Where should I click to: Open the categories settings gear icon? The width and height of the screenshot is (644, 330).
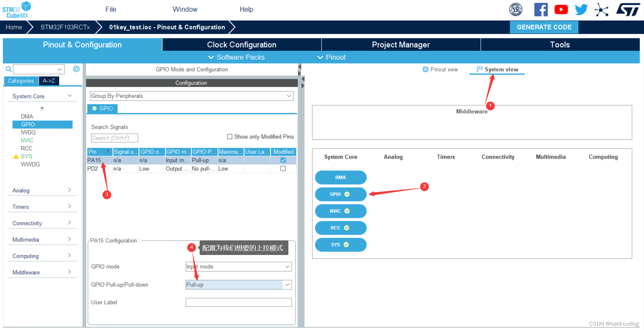(76, 69)
